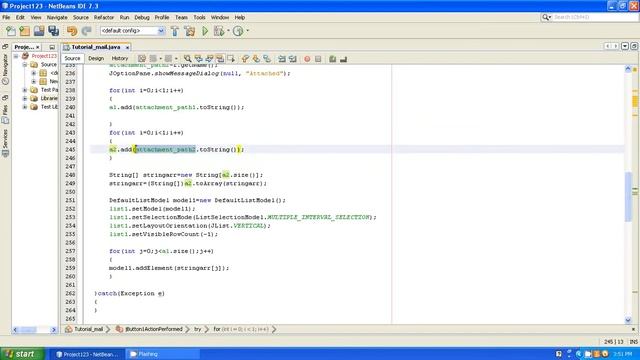Close the Projects panel tab
The width and height of the screenshot is (640, 360).
(38, 47)
